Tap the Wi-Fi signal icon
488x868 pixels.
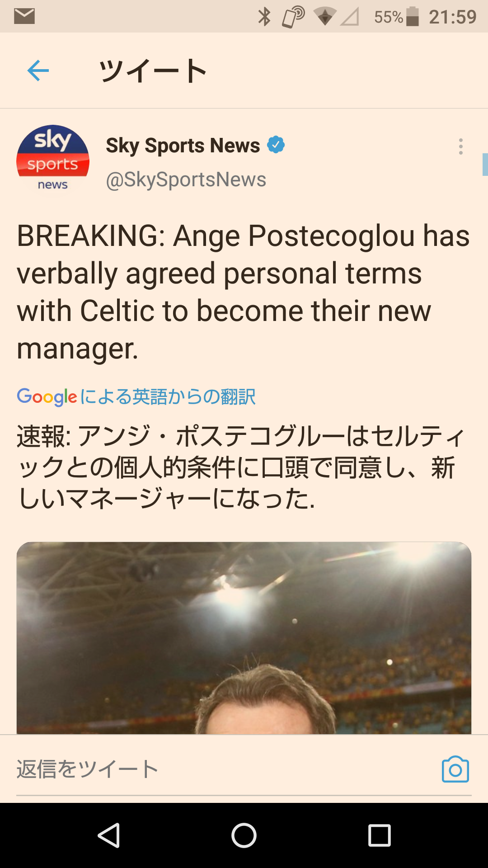pyautogui.click(x=324, y=17)
